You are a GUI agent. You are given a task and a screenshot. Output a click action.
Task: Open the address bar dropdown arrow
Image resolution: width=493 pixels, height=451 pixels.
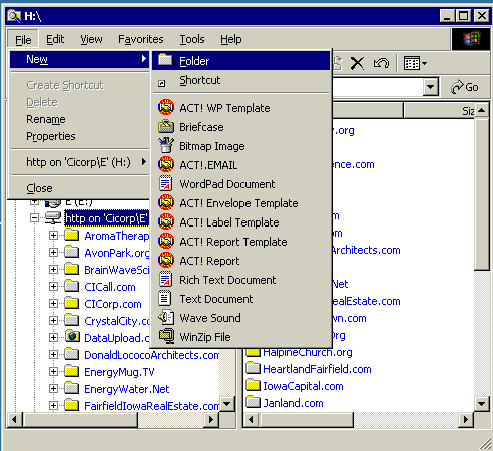431,87
